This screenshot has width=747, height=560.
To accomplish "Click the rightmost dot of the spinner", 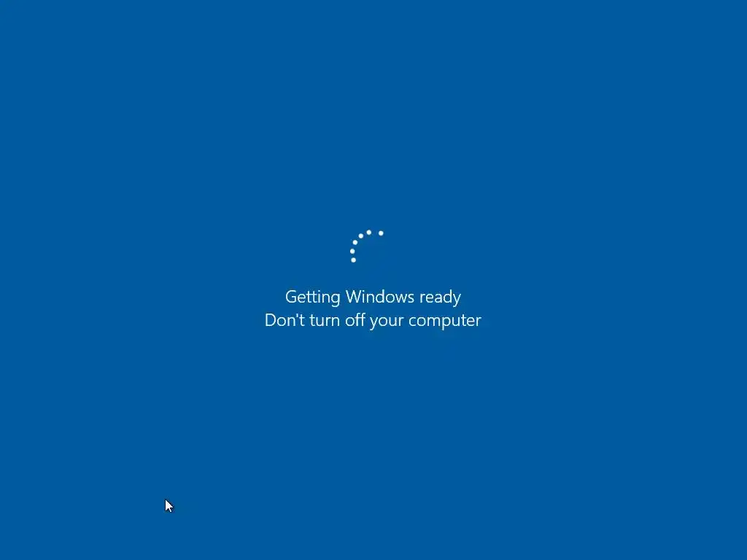I will (x=381, y=233).
